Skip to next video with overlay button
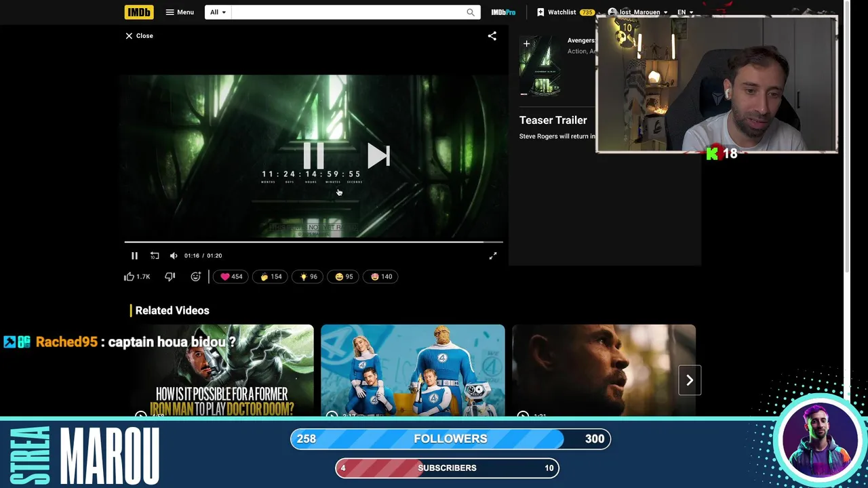This screenshot has width=868, height=488. [x=378, y=156]
